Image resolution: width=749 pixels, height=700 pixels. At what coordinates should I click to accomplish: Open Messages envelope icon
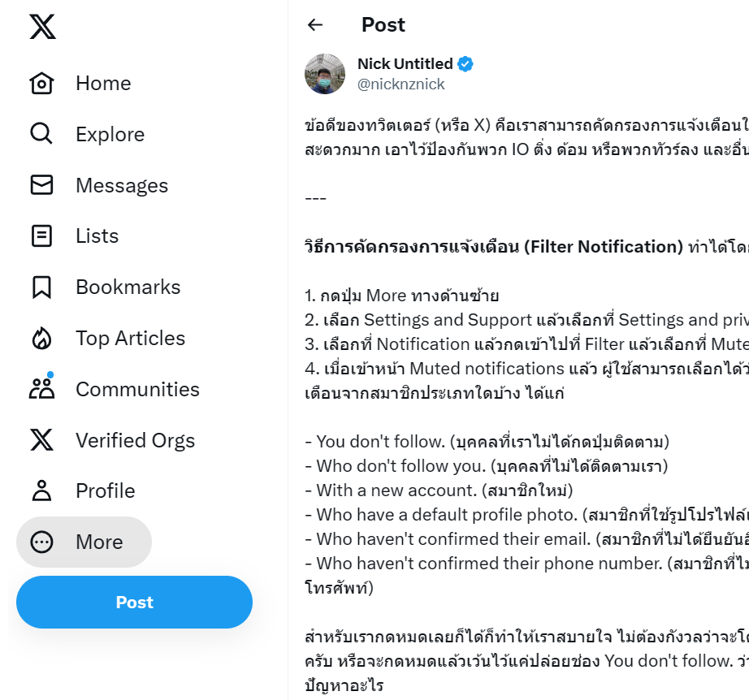click(x=41, y=185)
